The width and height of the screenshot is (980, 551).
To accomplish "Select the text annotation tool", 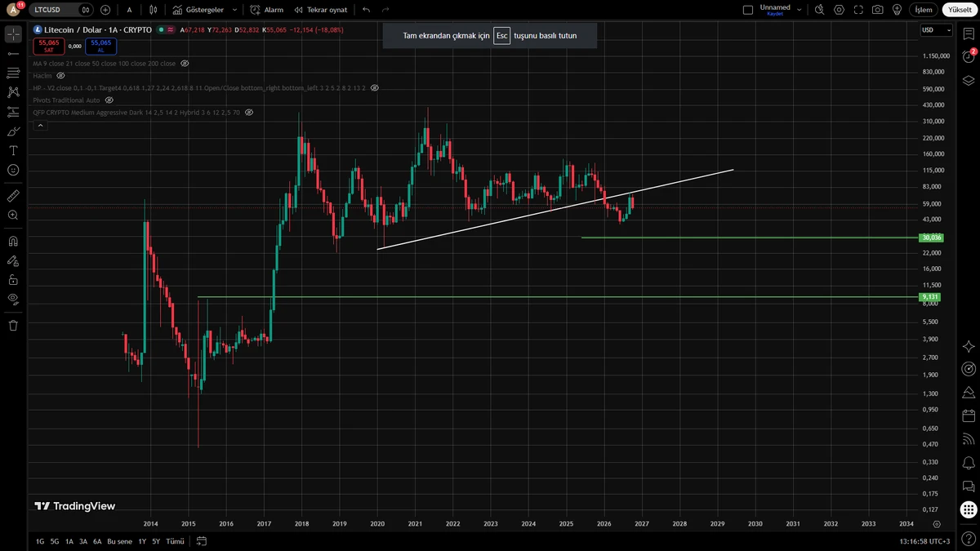I will 13,151.
